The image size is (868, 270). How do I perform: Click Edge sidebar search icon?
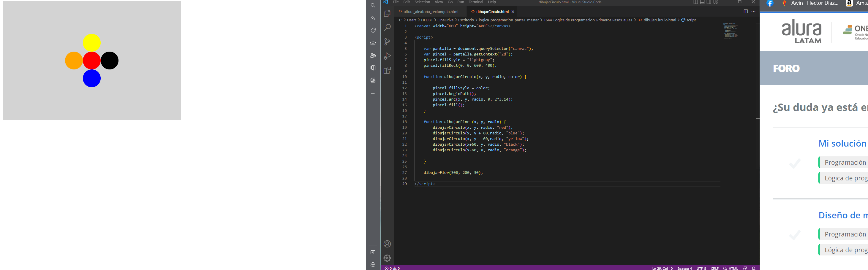373,5
